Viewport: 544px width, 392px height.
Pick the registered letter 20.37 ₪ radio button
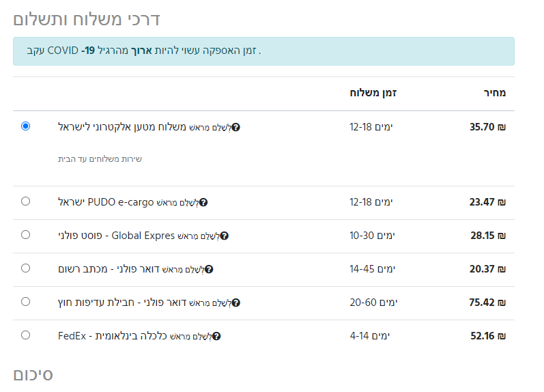[25, 268]
